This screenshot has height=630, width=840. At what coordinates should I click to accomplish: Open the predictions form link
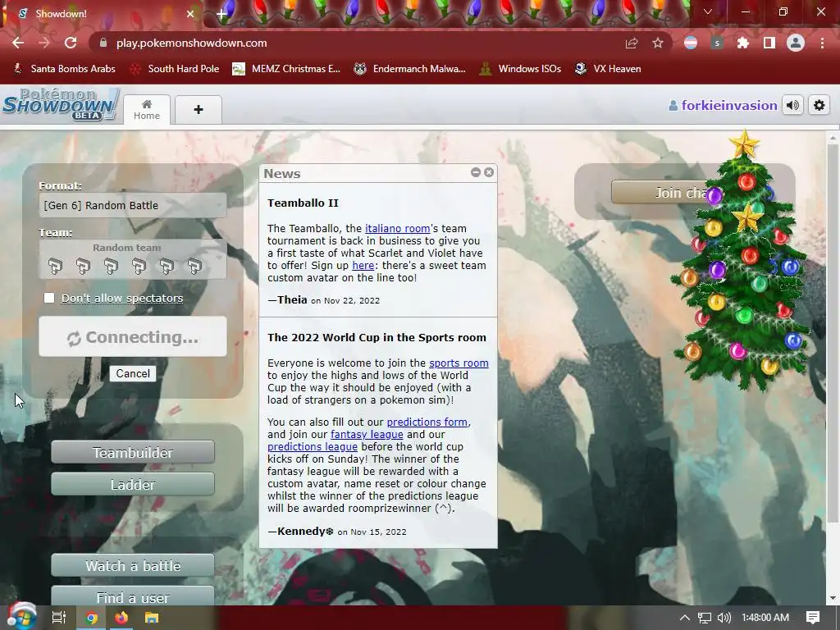(427, 422)
